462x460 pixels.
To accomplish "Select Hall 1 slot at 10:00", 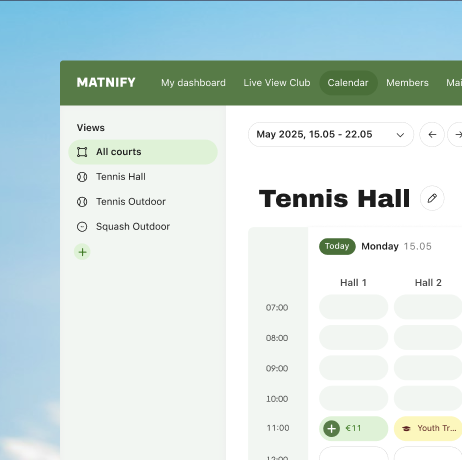I will coord(354,398).
